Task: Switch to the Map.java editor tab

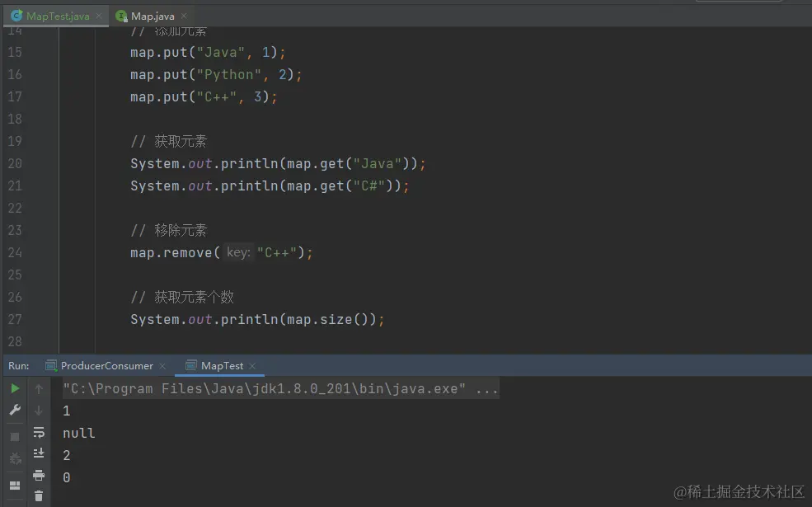Action: click(x=153, y=16)
